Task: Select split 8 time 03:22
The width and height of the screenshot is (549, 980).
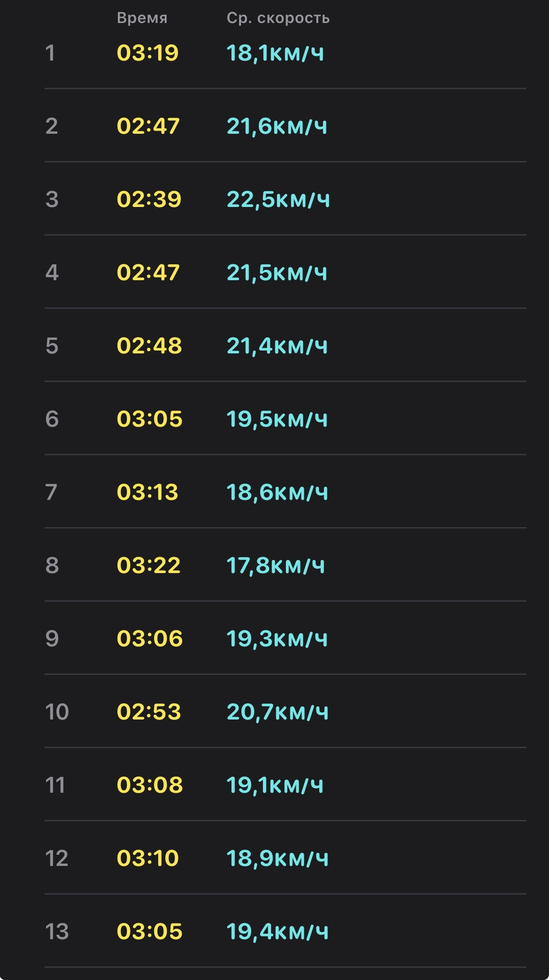Action: click(x=148, y=566)
